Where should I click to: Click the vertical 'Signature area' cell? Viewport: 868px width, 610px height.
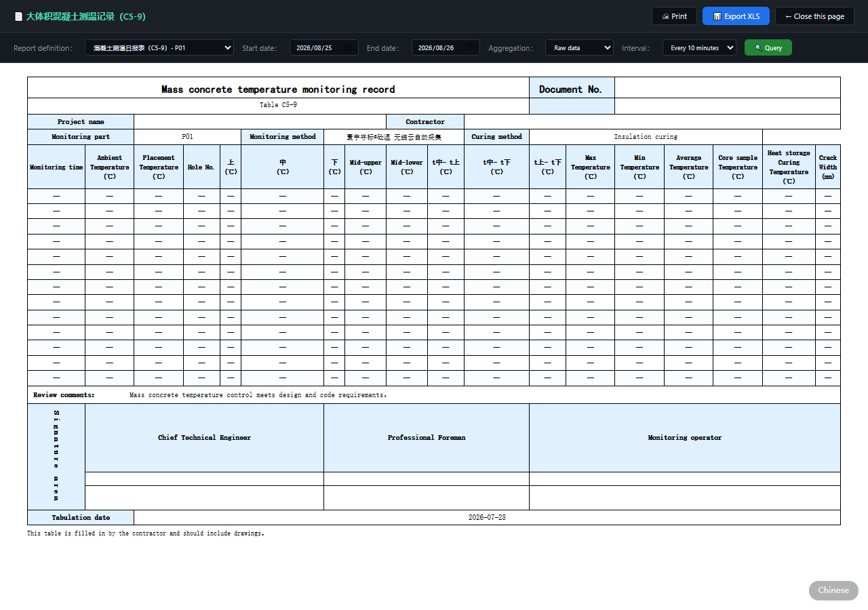(56, 457)
